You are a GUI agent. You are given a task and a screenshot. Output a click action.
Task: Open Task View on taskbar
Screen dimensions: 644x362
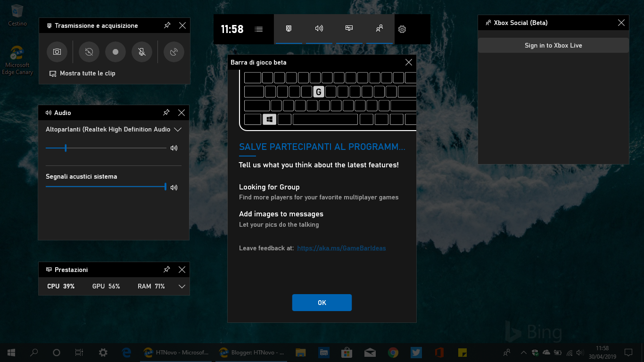pos(79,353)
